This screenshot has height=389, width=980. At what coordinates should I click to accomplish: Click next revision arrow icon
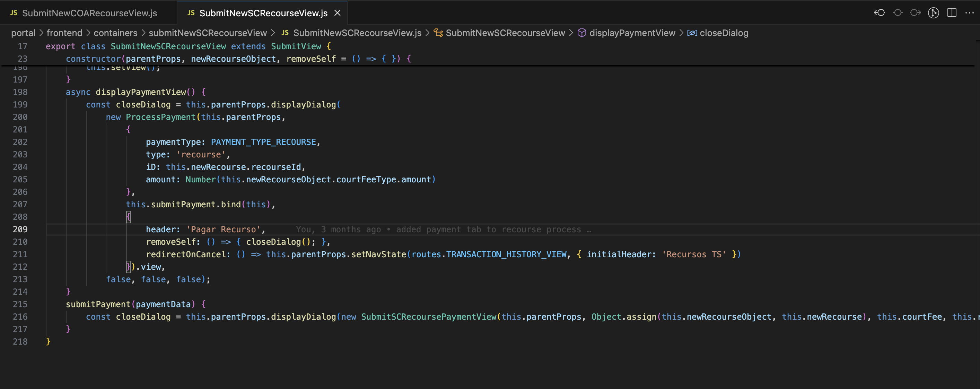(915, 12)
